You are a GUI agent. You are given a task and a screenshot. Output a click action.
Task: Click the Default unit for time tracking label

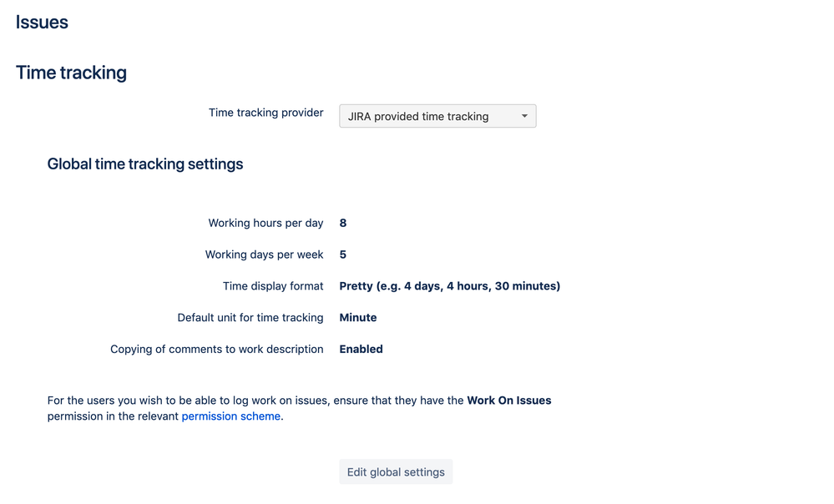[250, 318]
